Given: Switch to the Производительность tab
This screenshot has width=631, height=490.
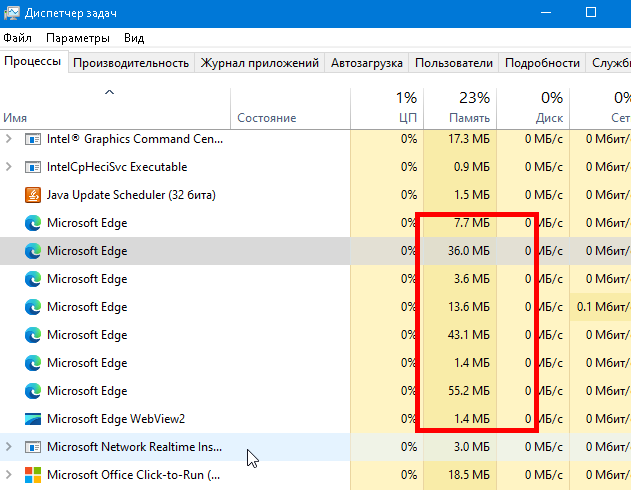Looking at the screenshot, I should coord(131,63).
